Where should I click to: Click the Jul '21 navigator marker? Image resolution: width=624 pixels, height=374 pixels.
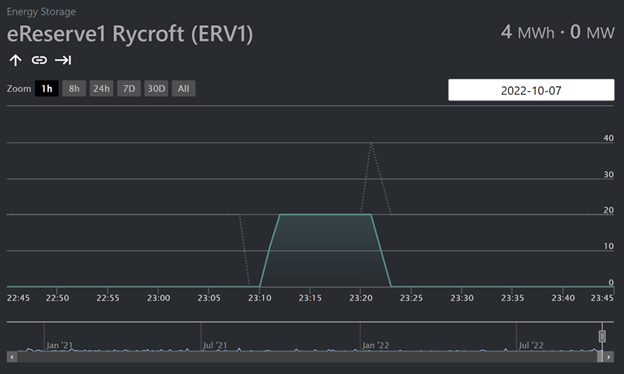click(215, 345)
